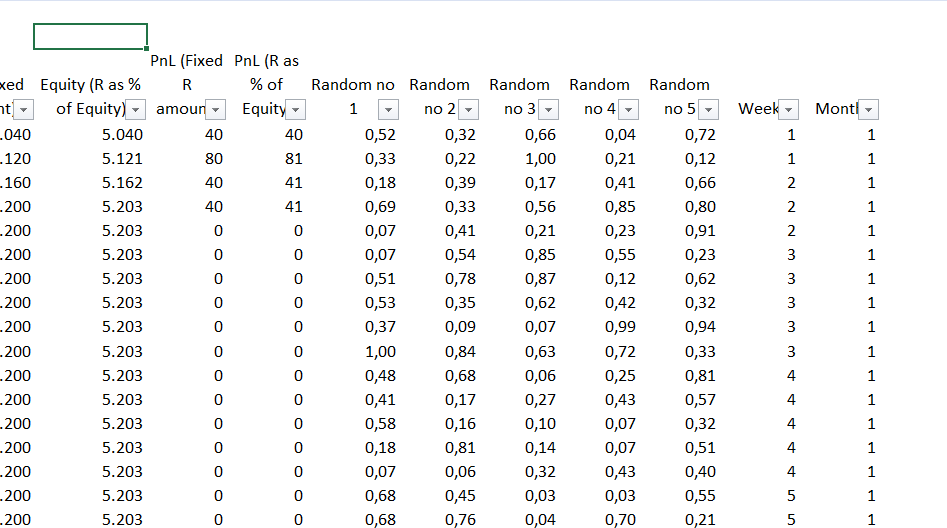The image size is (947, 528).
Task: Show filter options for Random no 5
Action: tap(708, 109)
